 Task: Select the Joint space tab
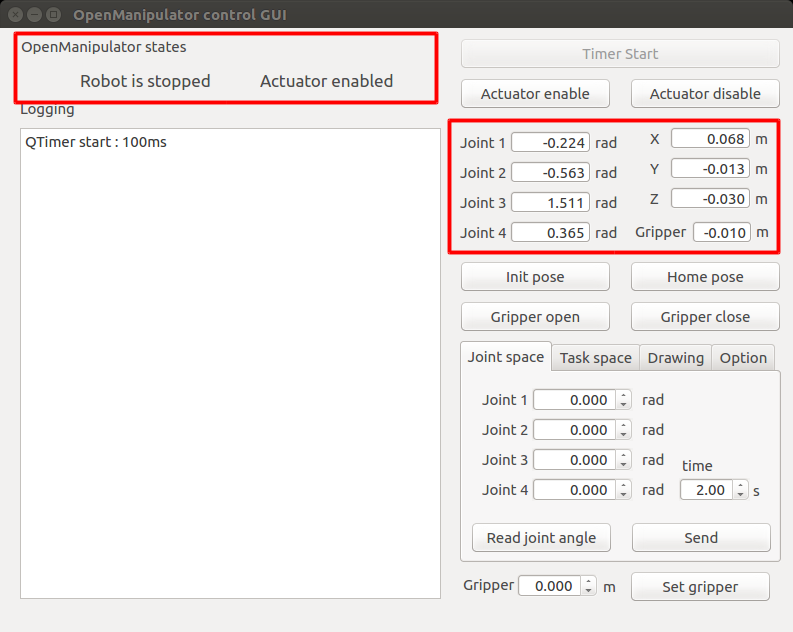tap(506, 357)
